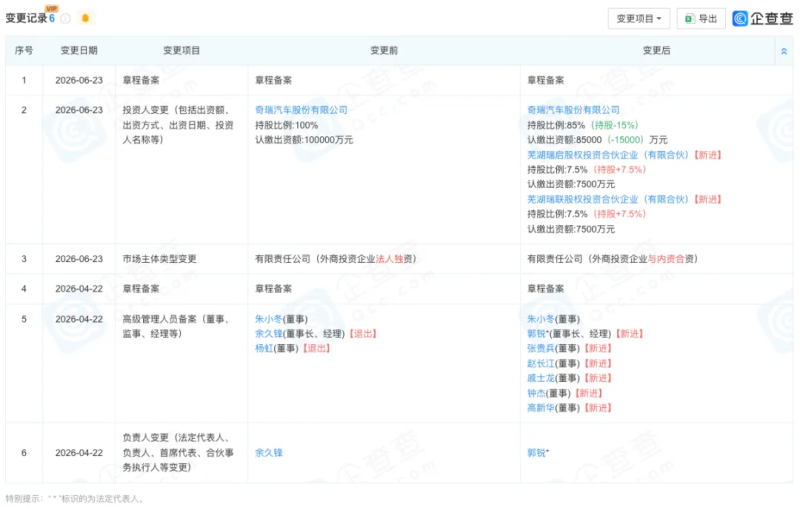Click the 变更前 column header
The height and width of the screenshot is (507, 800).
click(x=384, y=50)
